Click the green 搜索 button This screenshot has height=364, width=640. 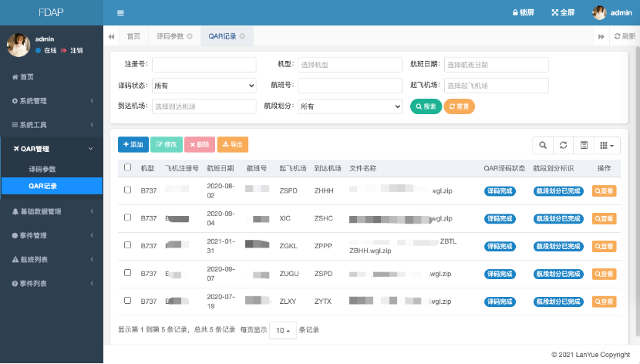[426, 106]
